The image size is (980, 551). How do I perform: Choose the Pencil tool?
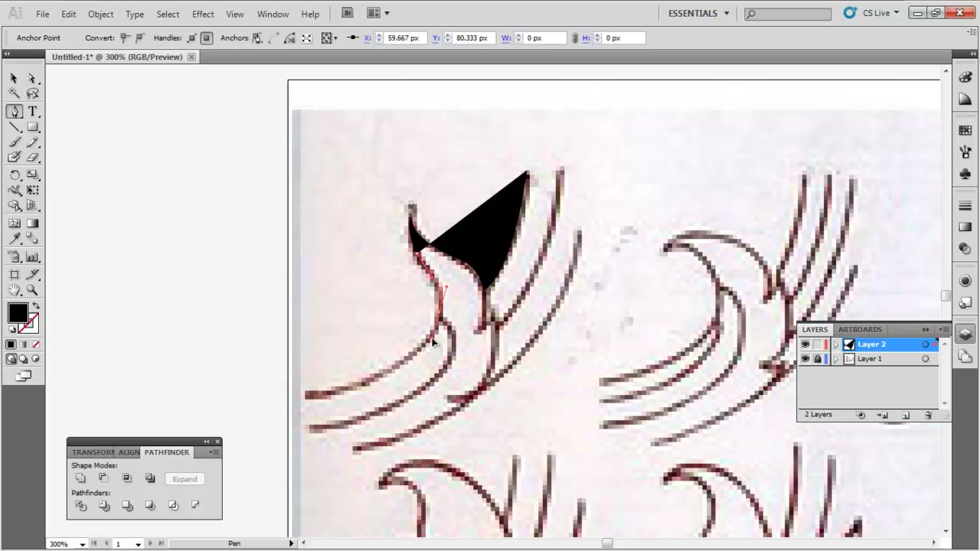pos(32,142)
